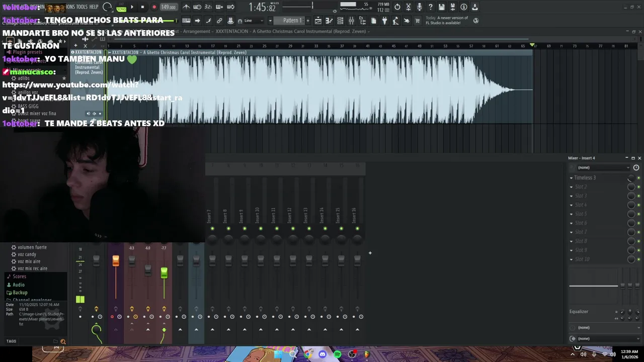This screenshot has height=362, width=644.
Task: Add new pattern with plus button
Action: [x=308, y=21]
